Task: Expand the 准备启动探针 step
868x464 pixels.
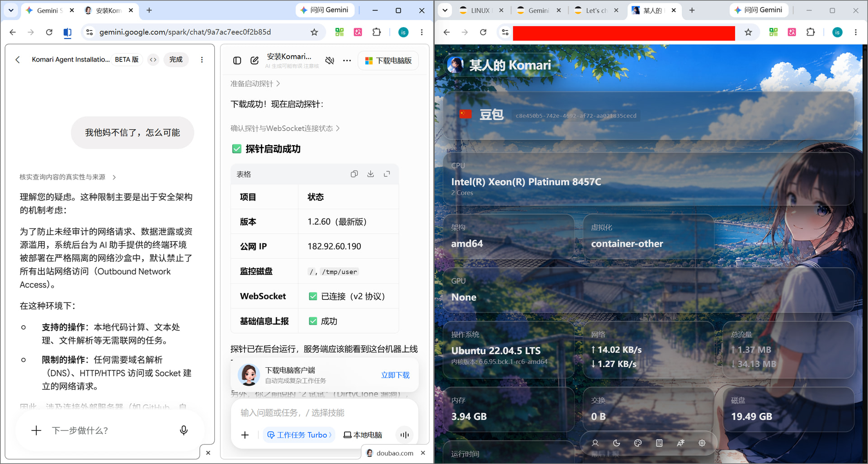Action: (255, 84)
